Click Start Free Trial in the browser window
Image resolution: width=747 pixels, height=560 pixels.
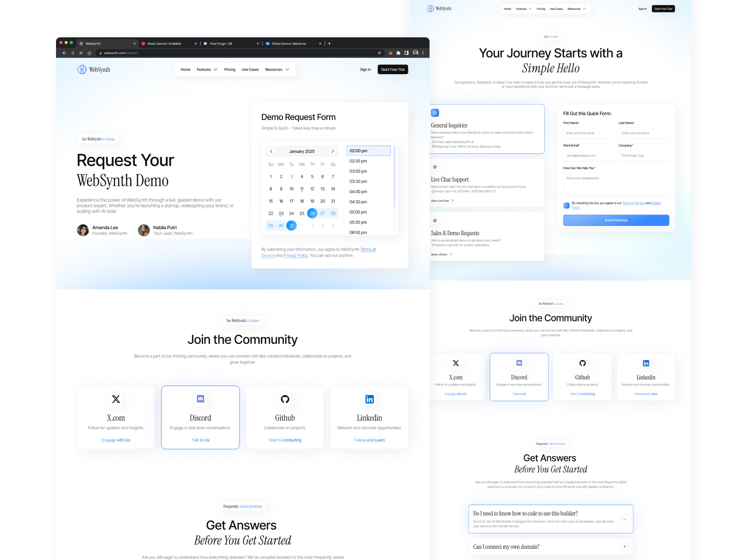tap(393, 70)
